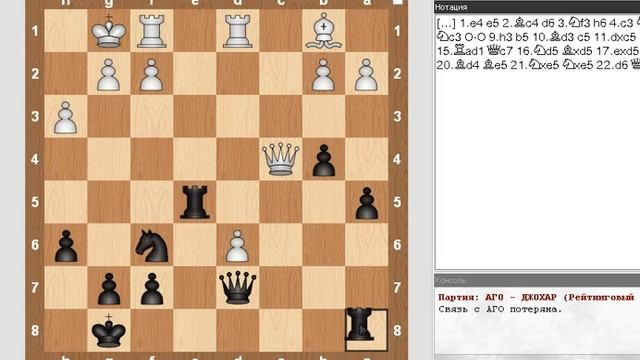Go to move 9.h3 in notation
The width and height of the screenshot is (640, 360).
click(500, 37)
